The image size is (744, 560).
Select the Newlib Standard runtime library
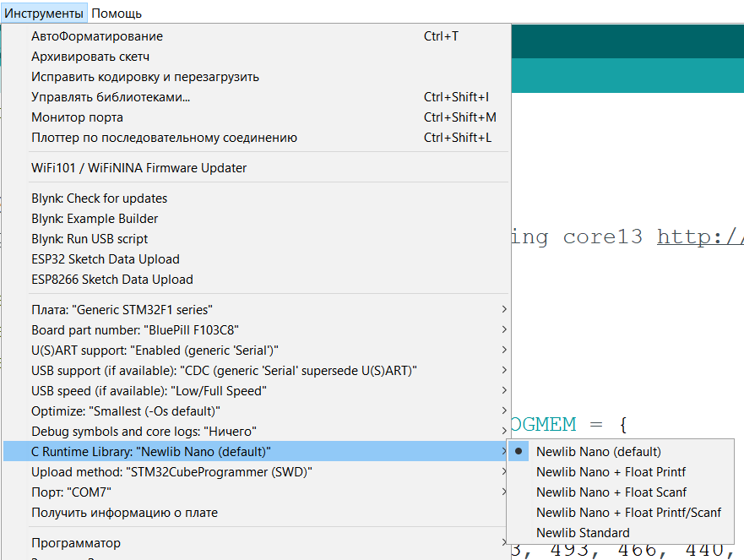(x=583, y=533)
